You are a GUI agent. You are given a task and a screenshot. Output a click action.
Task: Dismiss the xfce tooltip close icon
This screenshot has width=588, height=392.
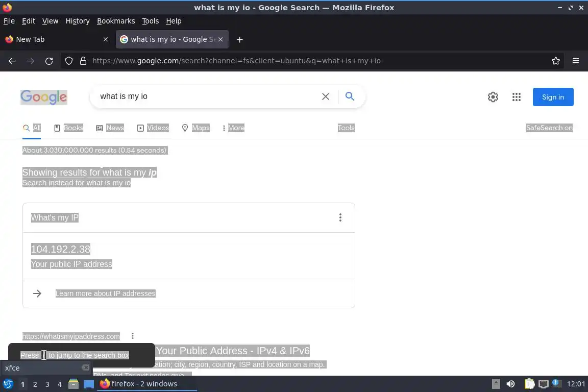point(86,367)
